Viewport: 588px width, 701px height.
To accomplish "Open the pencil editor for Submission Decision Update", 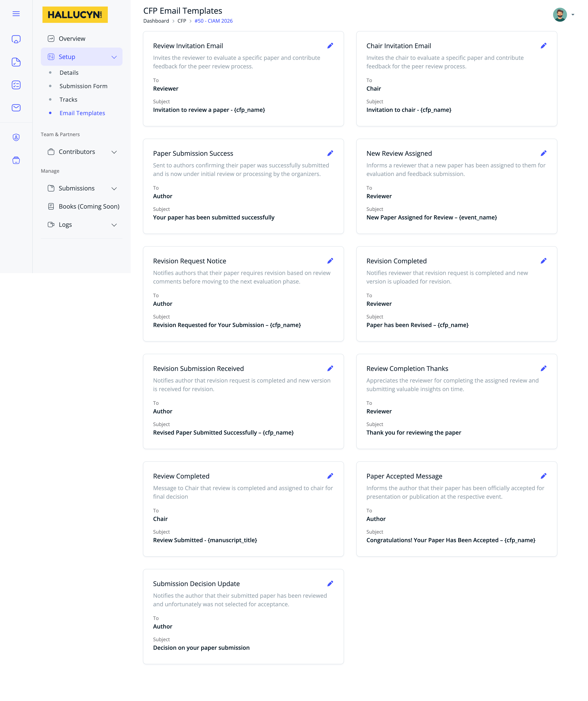I will 330,583.
